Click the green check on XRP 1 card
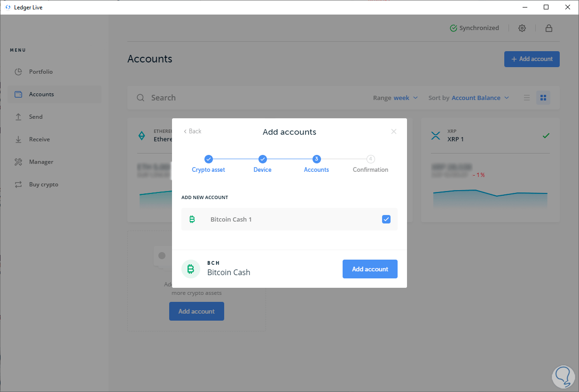 [546, 136]
